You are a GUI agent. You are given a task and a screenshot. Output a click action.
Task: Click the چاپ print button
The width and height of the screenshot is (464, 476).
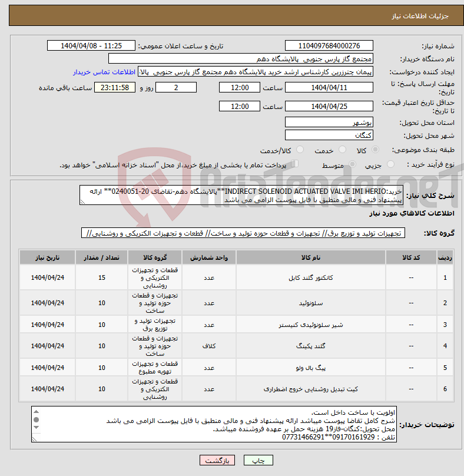coord(258,460)
